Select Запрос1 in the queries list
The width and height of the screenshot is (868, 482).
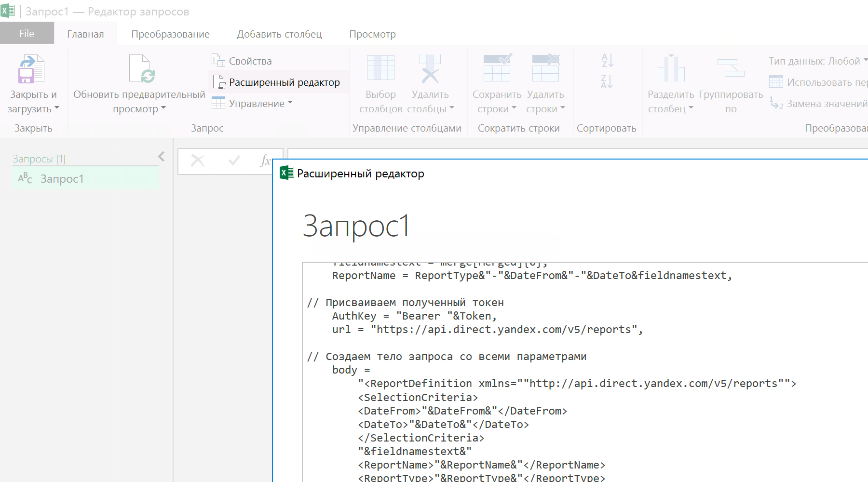86,179
